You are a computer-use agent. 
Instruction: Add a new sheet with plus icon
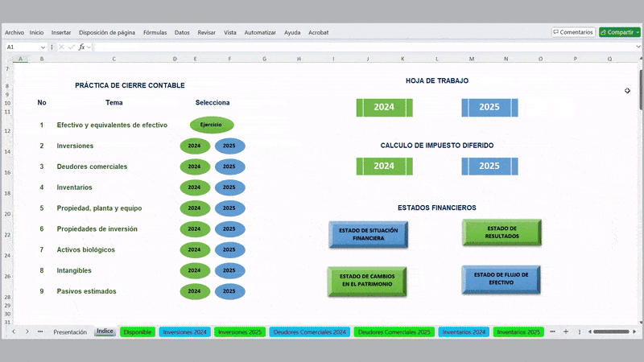(x=565, y=331)
